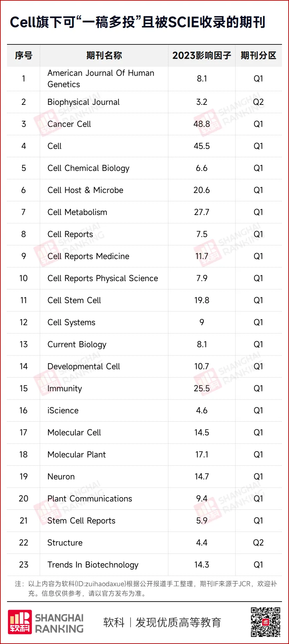Select the Cell Reports Physical Science name
This screenshot has width=289, height=644.
point(103,278)
